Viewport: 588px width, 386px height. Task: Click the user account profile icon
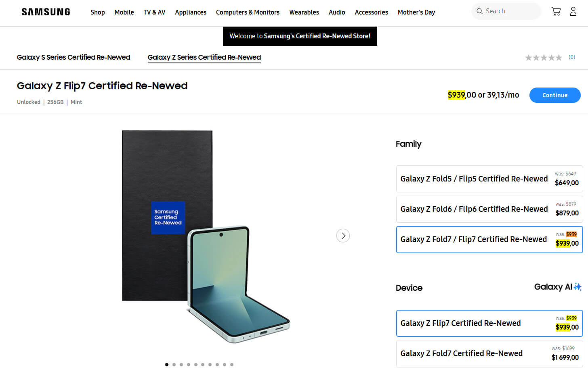point(573,12)
